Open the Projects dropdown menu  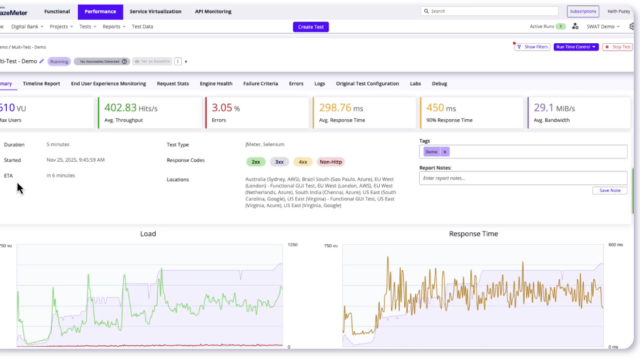pos(61,27)
